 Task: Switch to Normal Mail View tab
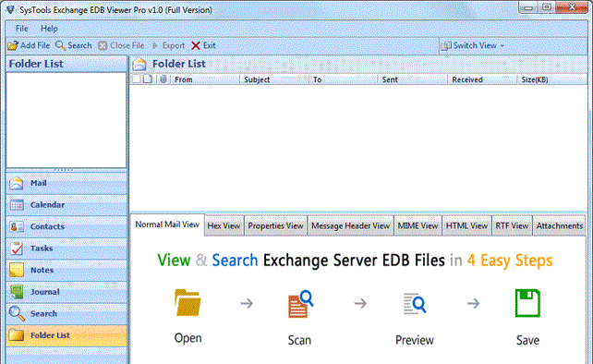click(167, 224)
